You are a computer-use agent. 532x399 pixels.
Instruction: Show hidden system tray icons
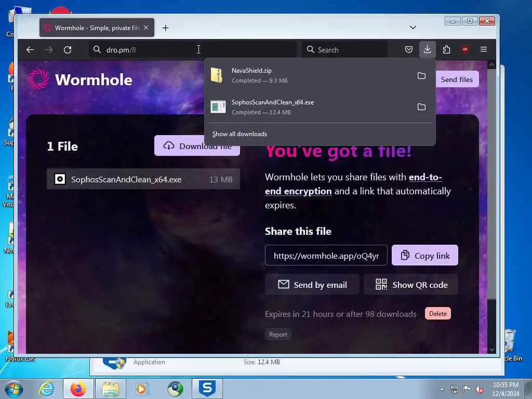pyautogui.click(x=442, y=389)
